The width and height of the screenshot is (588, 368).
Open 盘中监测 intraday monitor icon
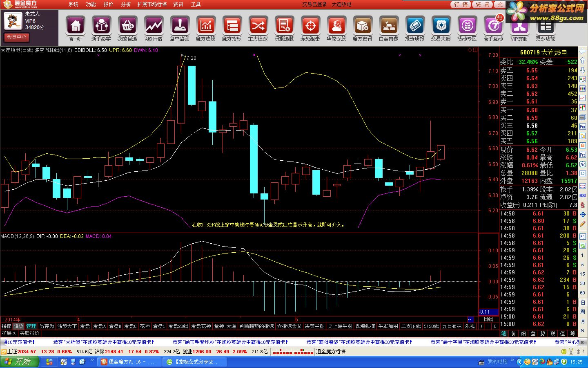[x=180, y=26]
